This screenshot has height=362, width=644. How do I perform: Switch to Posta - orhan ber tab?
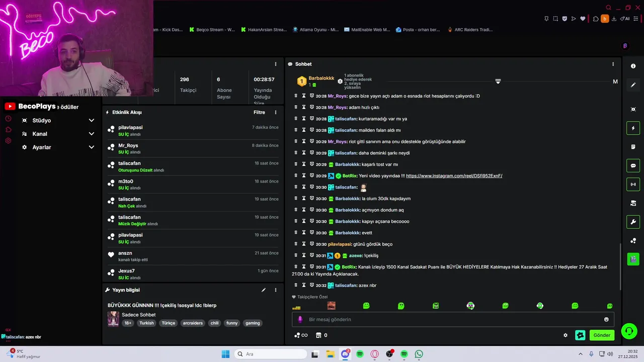[x=418, y=30]
